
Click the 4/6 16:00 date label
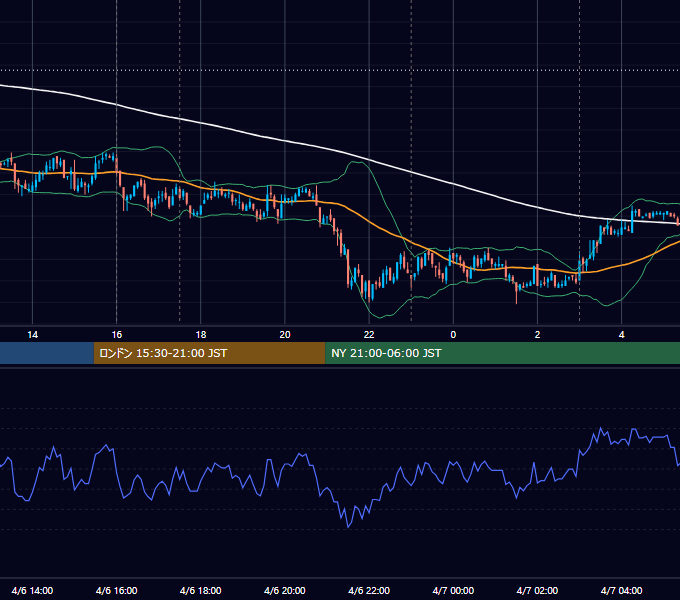pos(117,590)
